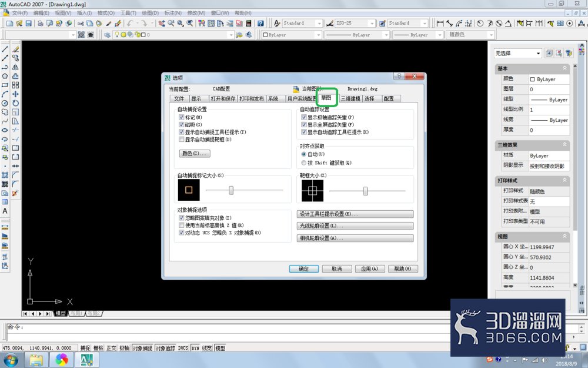Open the ByLayer color control dropdown

click(318, 35)
